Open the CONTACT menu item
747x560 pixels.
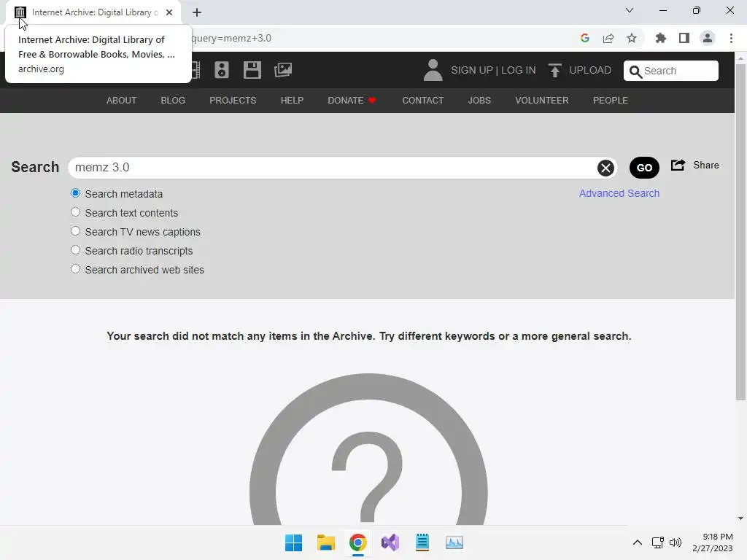click(x=423, y=101)
